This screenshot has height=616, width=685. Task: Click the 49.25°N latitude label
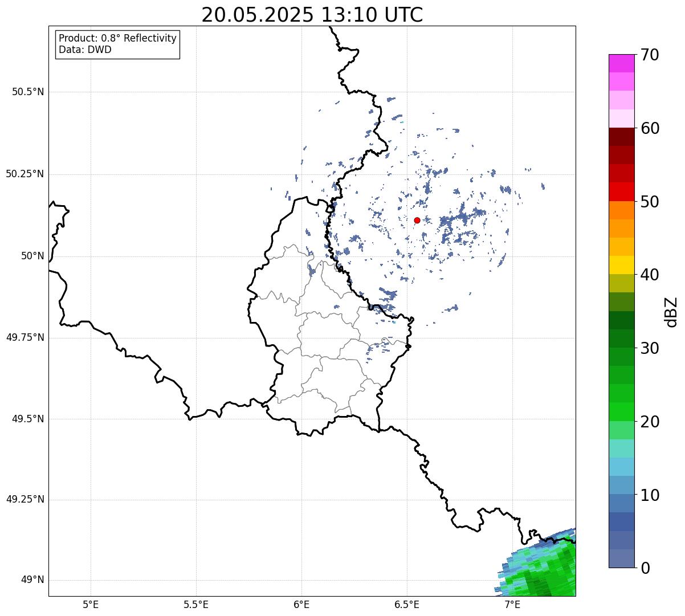tap(25, 499)
